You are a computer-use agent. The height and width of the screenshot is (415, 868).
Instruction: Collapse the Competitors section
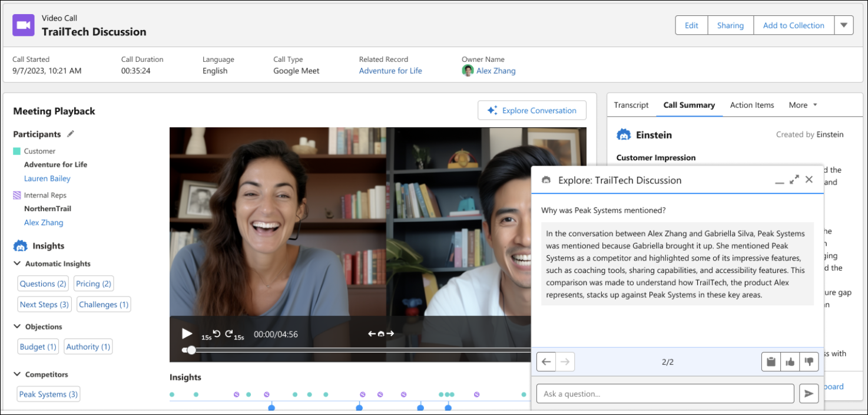(x=17, y=374)
